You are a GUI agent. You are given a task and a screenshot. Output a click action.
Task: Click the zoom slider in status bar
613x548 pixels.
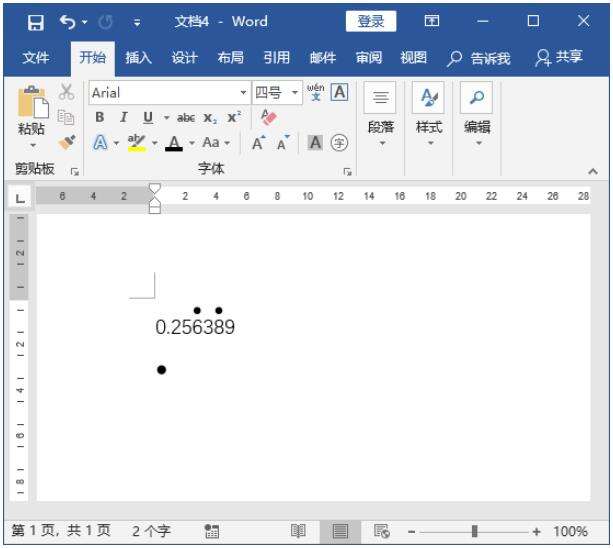point(473,531)
